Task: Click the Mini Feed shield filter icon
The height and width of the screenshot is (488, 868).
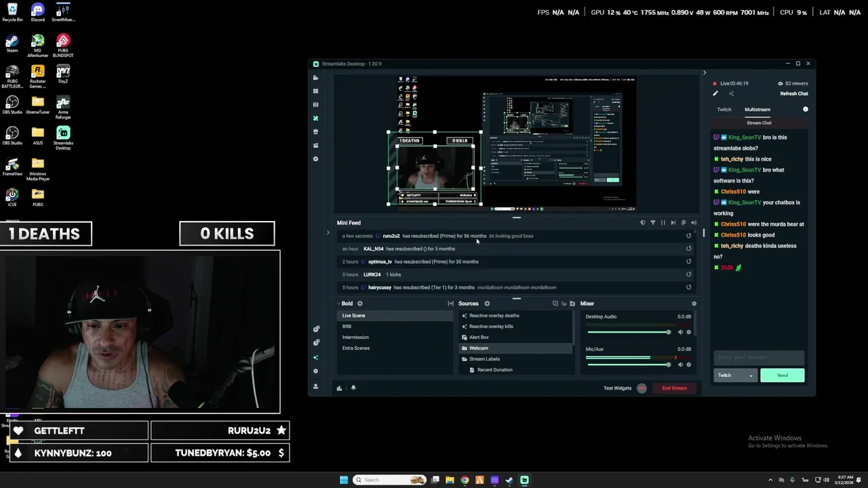Action: pos(643,222)
